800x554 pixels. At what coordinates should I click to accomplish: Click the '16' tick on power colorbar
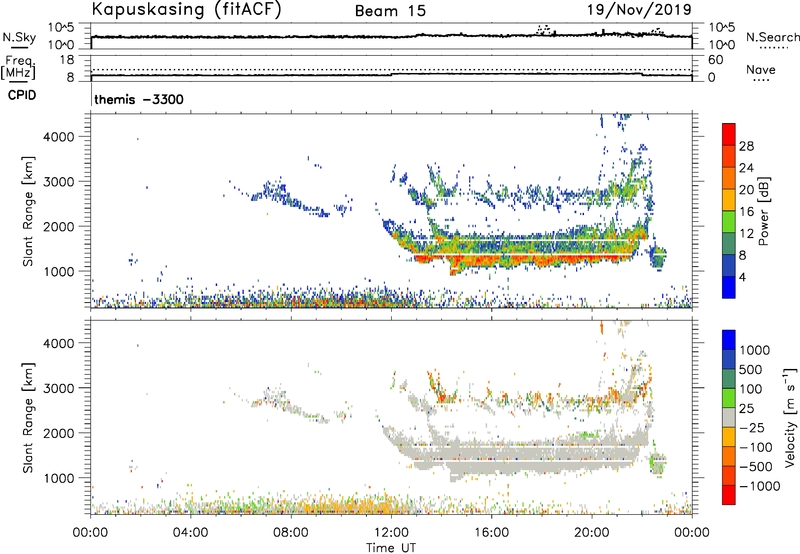coord(746,212)
